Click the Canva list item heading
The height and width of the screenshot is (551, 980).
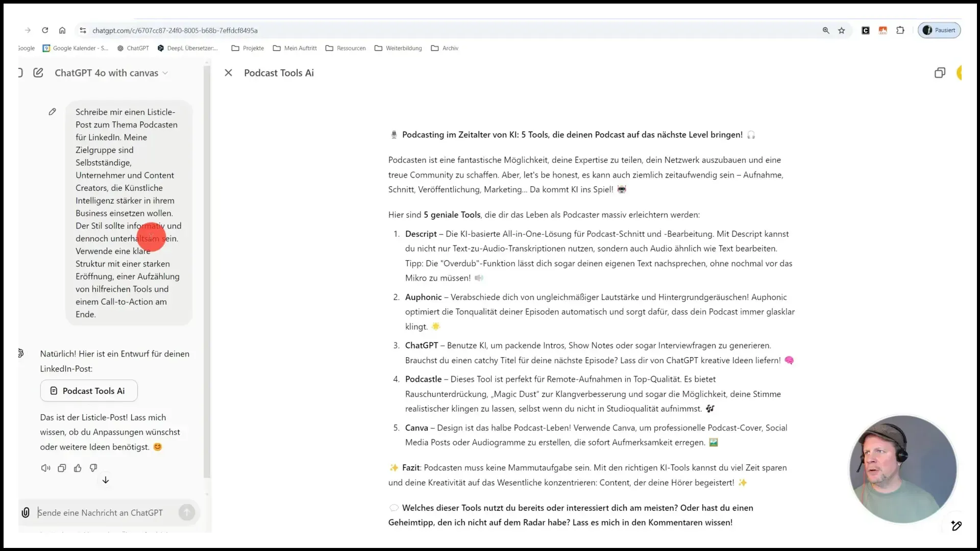tap(416, 428)
